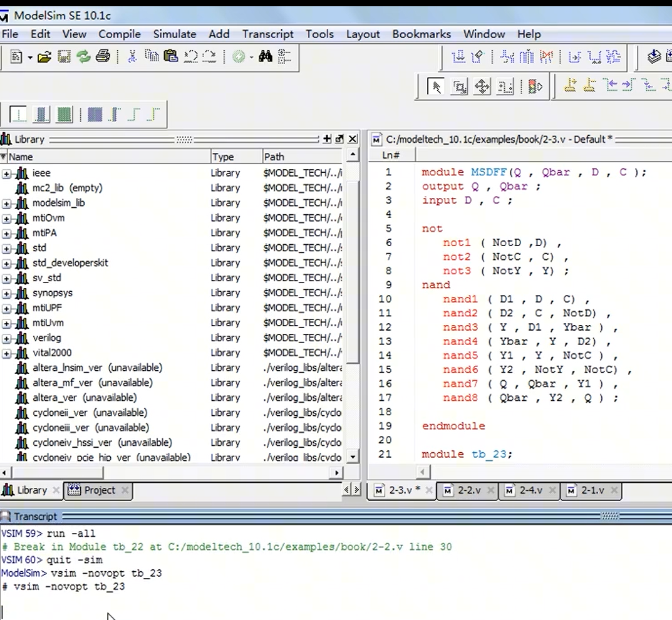Switch to the 2-2.v editor tab

tap(469, 490)
